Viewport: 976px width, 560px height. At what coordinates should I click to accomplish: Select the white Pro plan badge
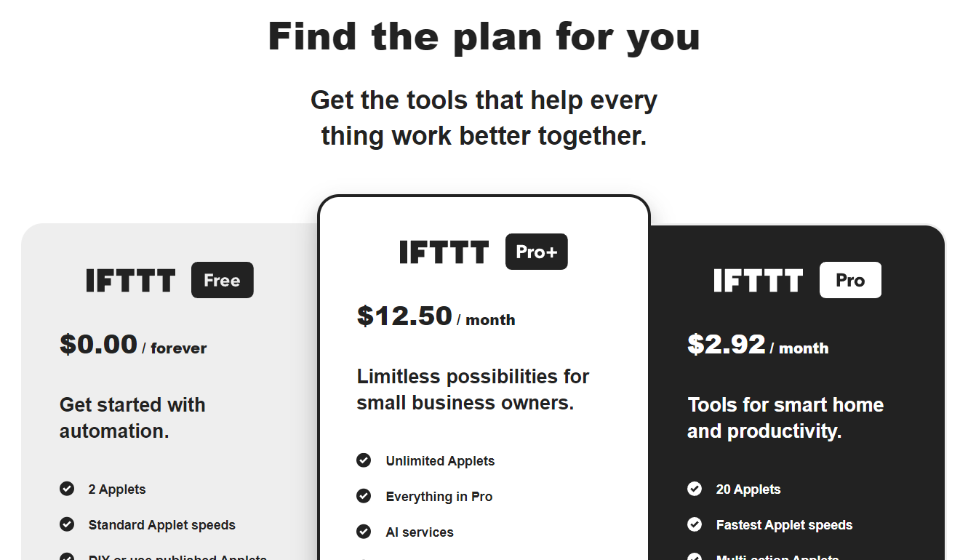[850, 280]
